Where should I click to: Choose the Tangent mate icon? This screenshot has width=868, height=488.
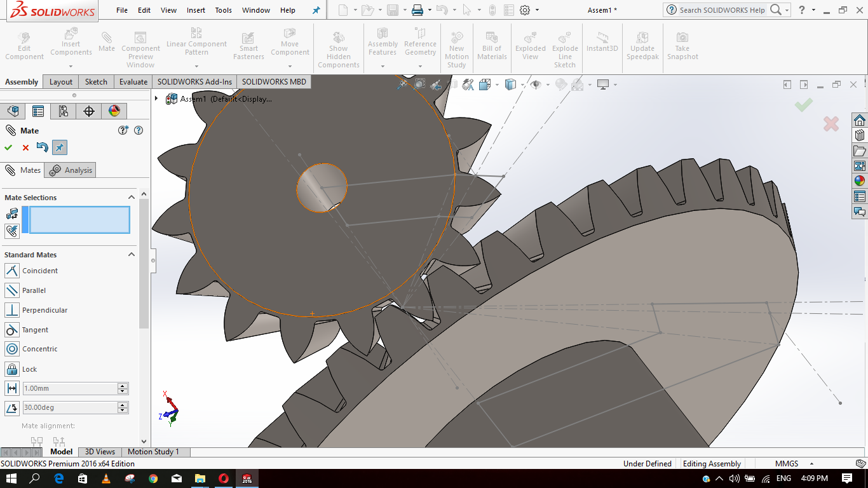click(x=12, y=330)
